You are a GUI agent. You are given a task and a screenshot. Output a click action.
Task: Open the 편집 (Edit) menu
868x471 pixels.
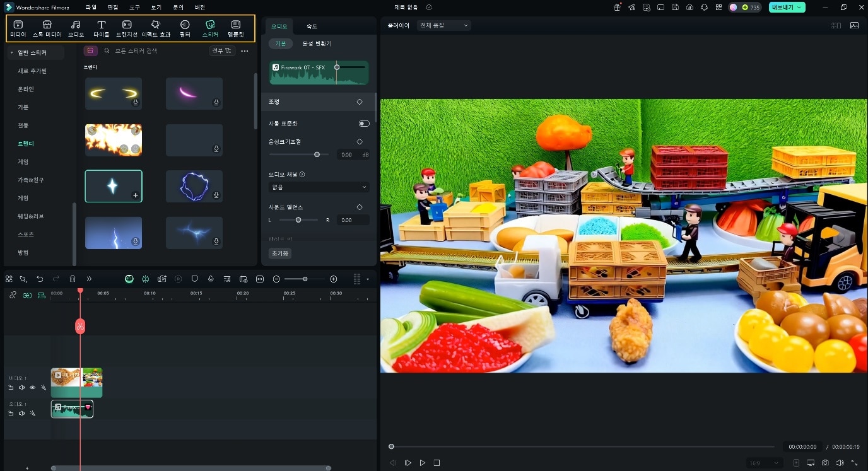pyautogui.click(x=113, y=8)
